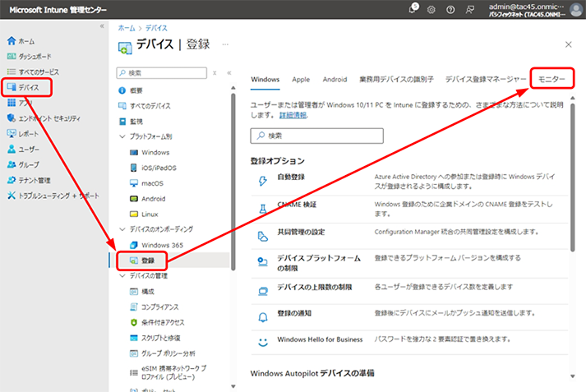Click the content pane vertical scrollbar
Viewport: 586px width, 392px height.
(x=573, y=178)
